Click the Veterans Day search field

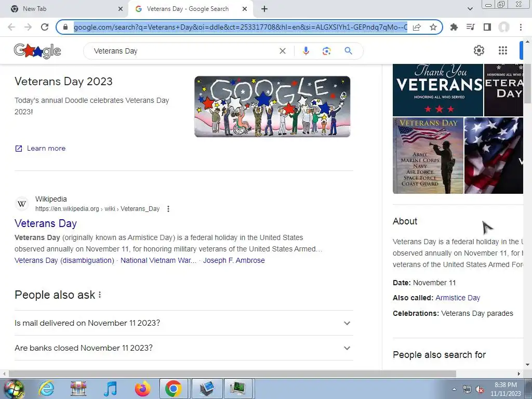(183, 51)
